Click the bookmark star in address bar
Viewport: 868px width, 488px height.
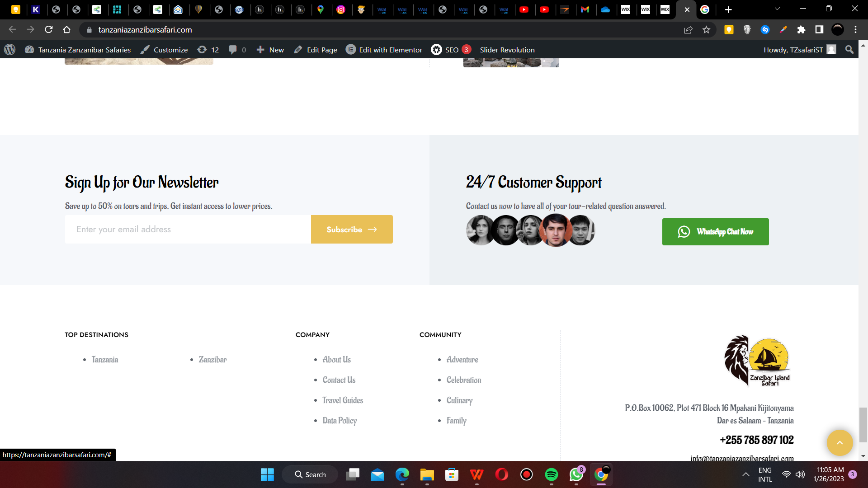[x=706, y=30]
